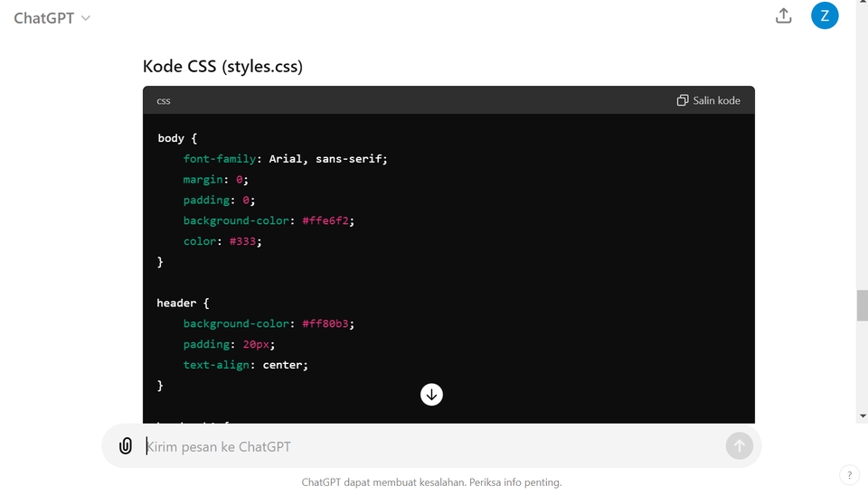Click the css language label

[x=164, y=100]
